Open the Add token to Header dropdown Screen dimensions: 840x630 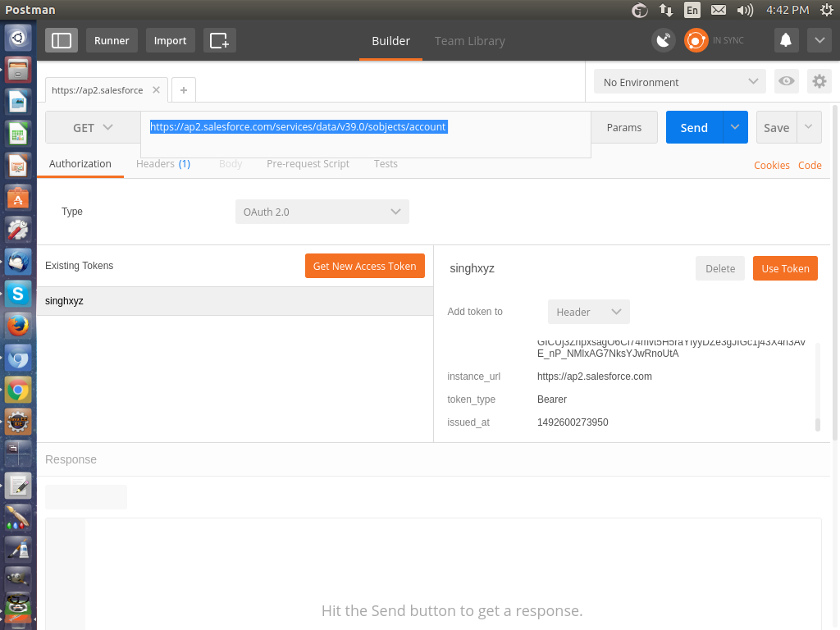[x=588, y=312]
